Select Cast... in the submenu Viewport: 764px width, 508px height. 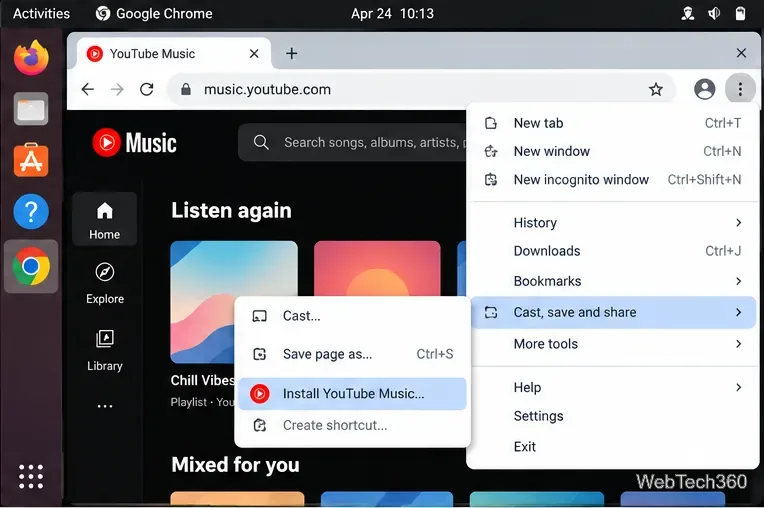[x=352, y=316]
